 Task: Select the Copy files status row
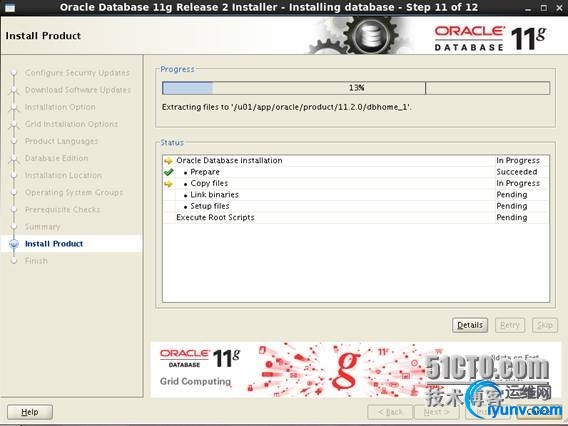click(356, 183)
